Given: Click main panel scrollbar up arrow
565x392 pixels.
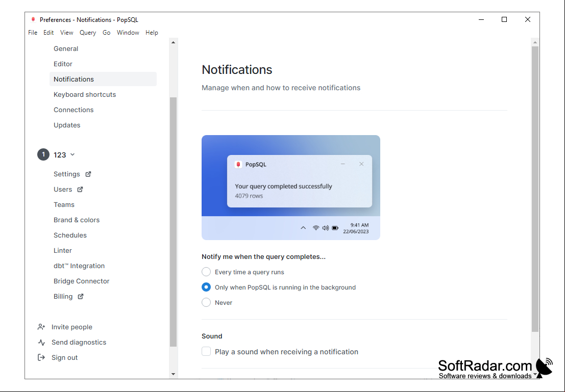Looking at the screenshot, I should [535, 42].
